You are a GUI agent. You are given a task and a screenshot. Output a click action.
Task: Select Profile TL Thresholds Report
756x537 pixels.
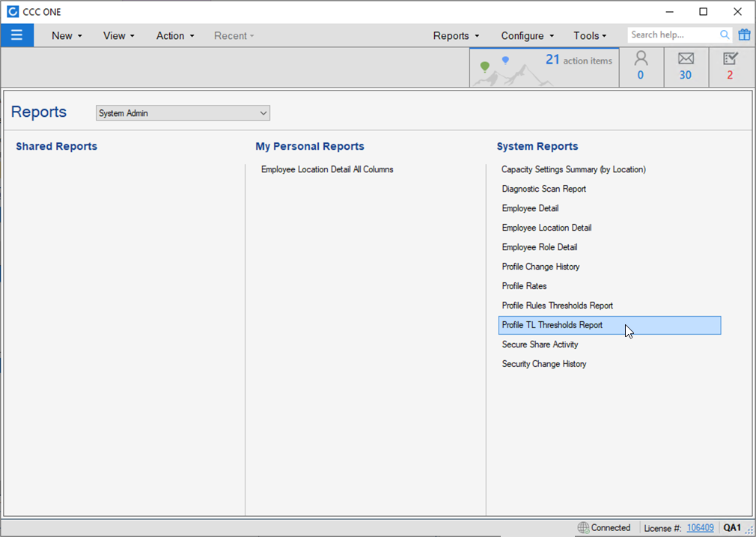[x=609, y=325]
